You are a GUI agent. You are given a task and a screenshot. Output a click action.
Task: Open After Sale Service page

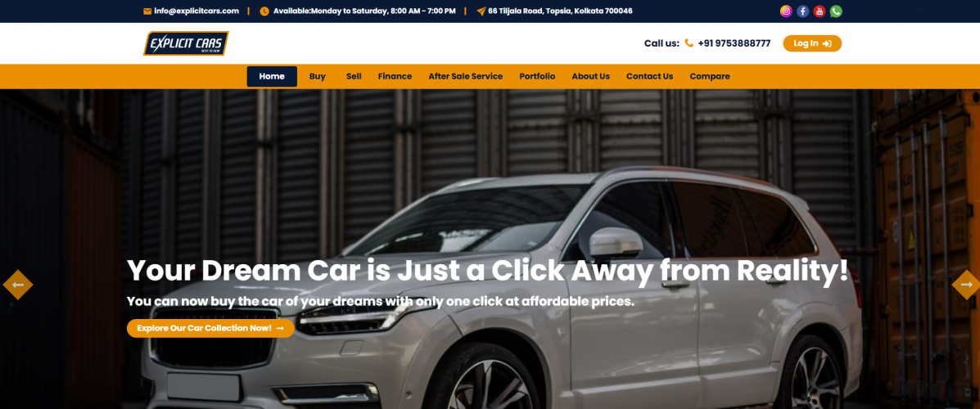coord(466,76)
